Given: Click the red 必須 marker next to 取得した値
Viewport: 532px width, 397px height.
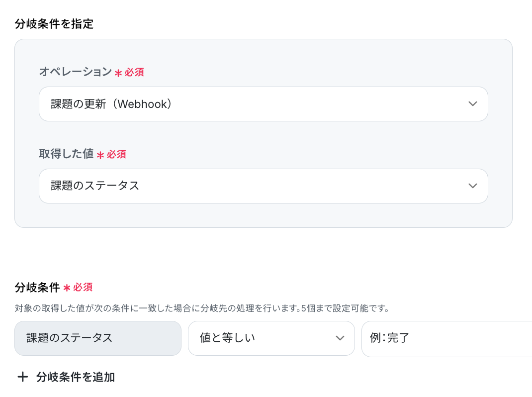Looking at the screenshot, I should (116, 155).
